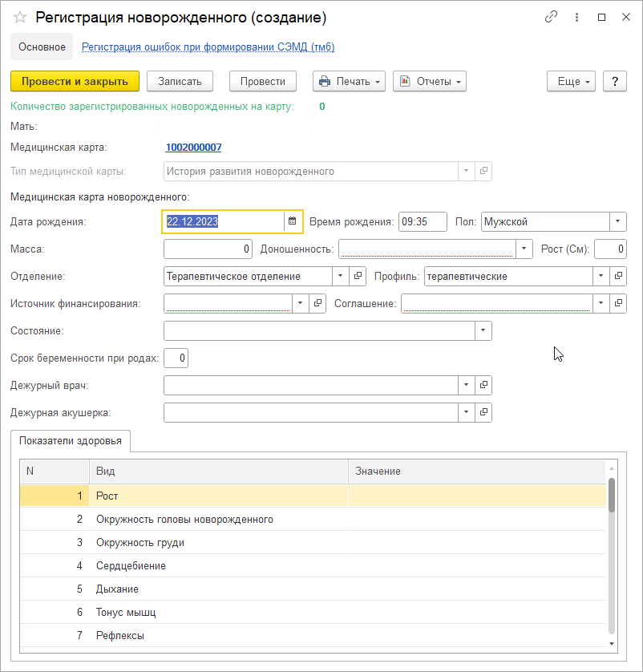Expand the Пол dropdown list

(618, 221)
